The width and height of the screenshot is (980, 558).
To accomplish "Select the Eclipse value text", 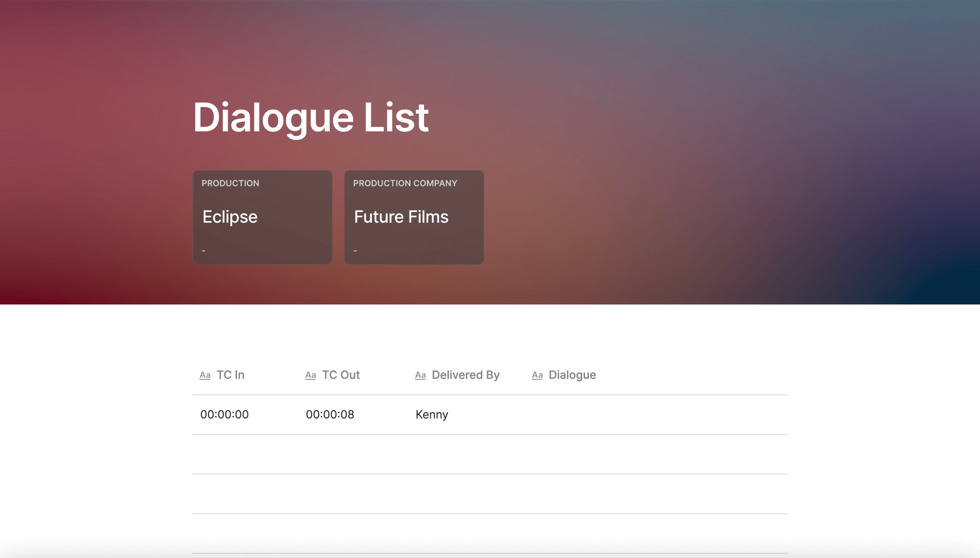I will pyautogui.click(x=230, y=217).
